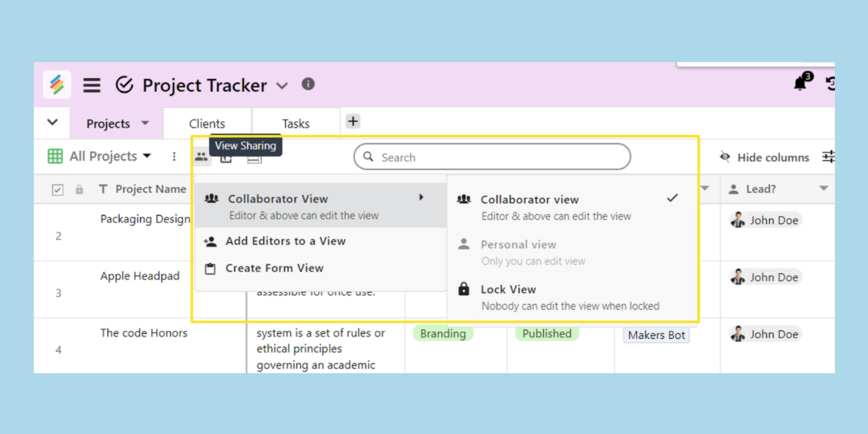This screenshot has height=434, width=868.
Task: Switch to the Clients tab
Action: [x=207, y=124]
